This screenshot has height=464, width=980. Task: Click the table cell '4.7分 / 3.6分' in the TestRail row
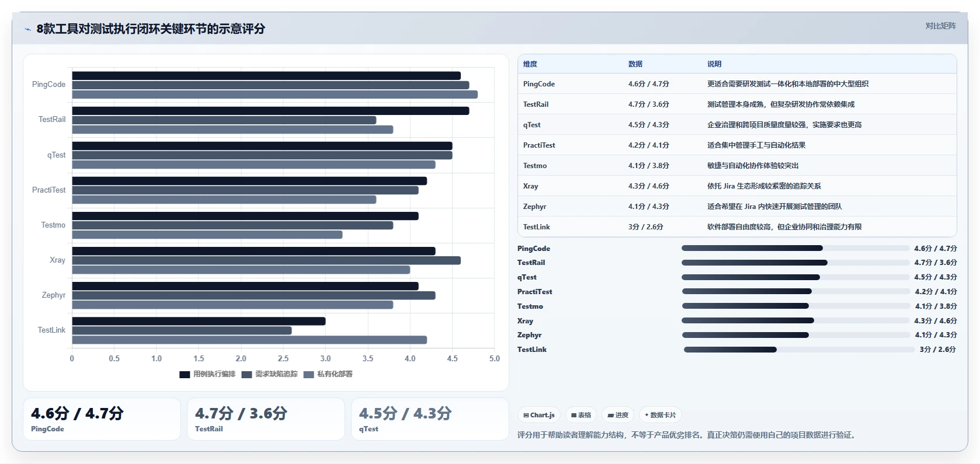point(649,104)
